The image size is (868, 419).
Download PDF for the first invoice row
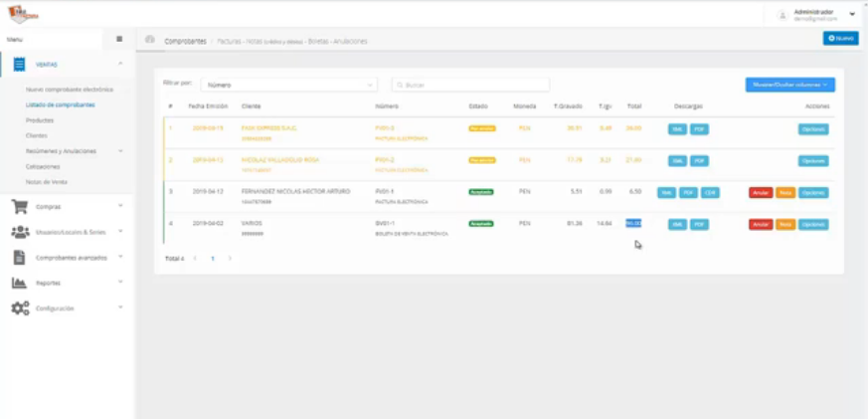coord(699,129)
